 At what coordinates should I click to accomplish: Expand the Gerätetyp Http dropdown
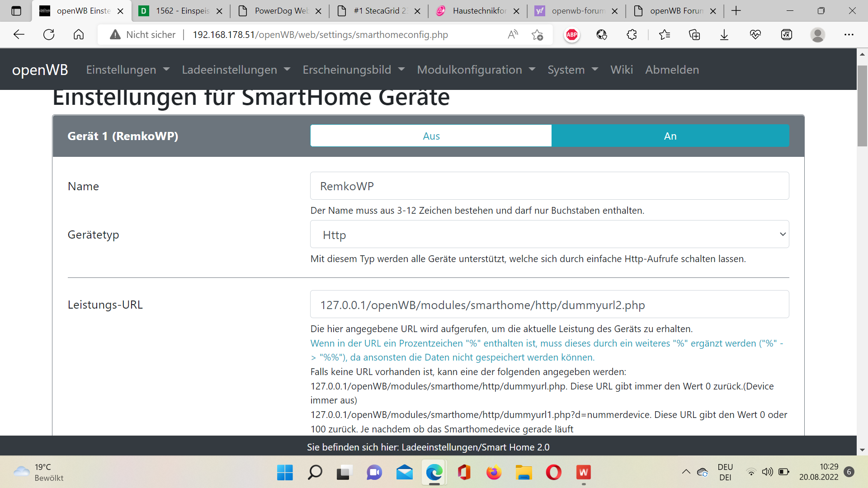(x=549, y=235)
